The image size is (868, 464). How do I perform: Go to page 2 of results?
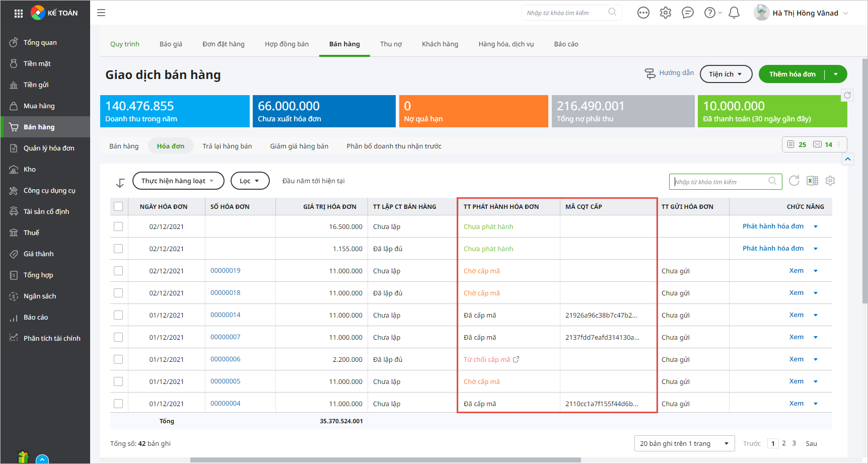[x=783, y=443]
